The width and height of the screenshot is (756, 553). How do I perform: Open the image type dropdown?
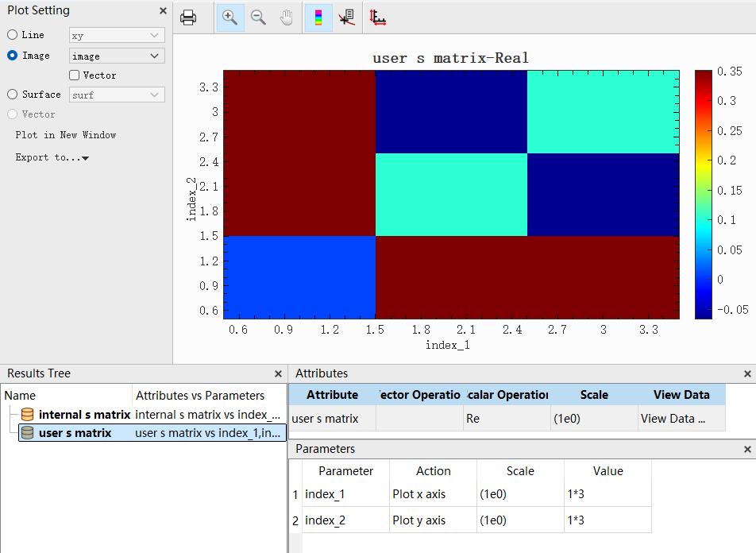(x=117, y=56)
